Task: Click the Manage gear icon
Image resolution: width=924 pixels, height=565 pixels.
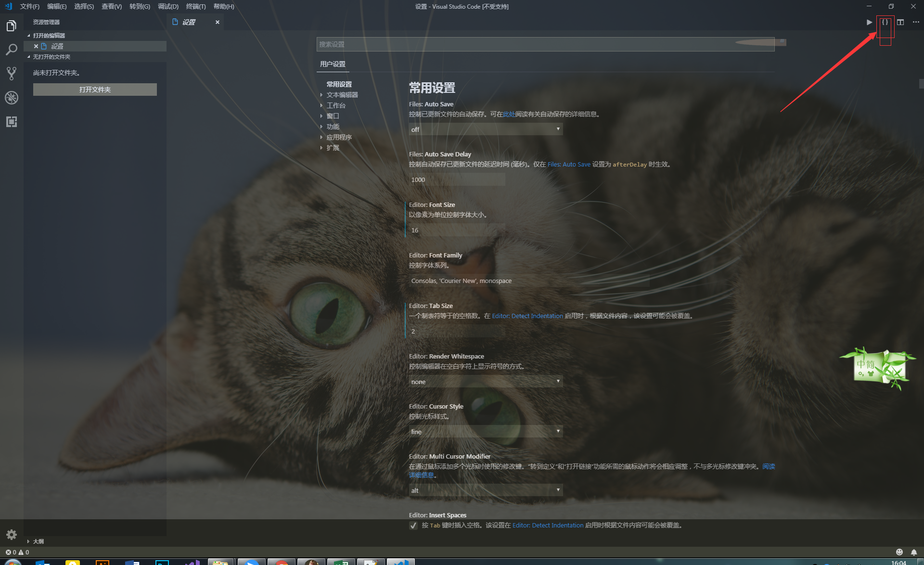Action: pyautogui.click(x=12, y=534)
